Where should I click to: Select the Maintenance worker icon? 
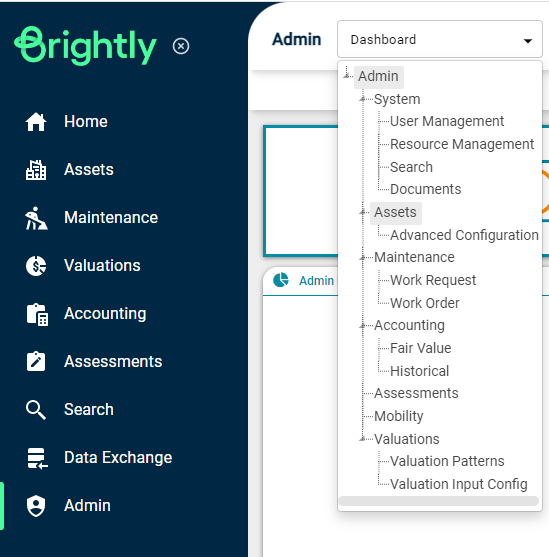pyautogui.click(x=36, y=218)
